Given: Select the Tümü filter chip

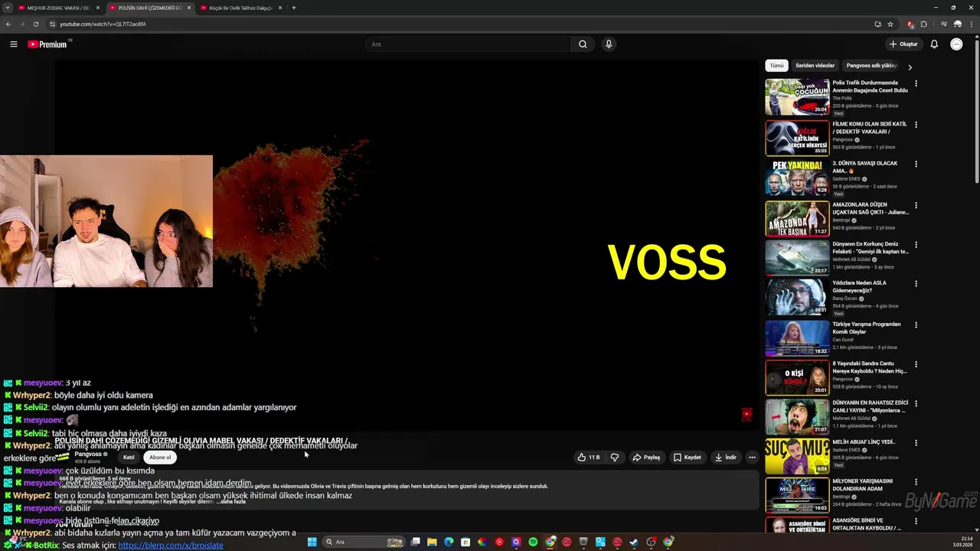Looking at the screenshot, I should 776,66.
